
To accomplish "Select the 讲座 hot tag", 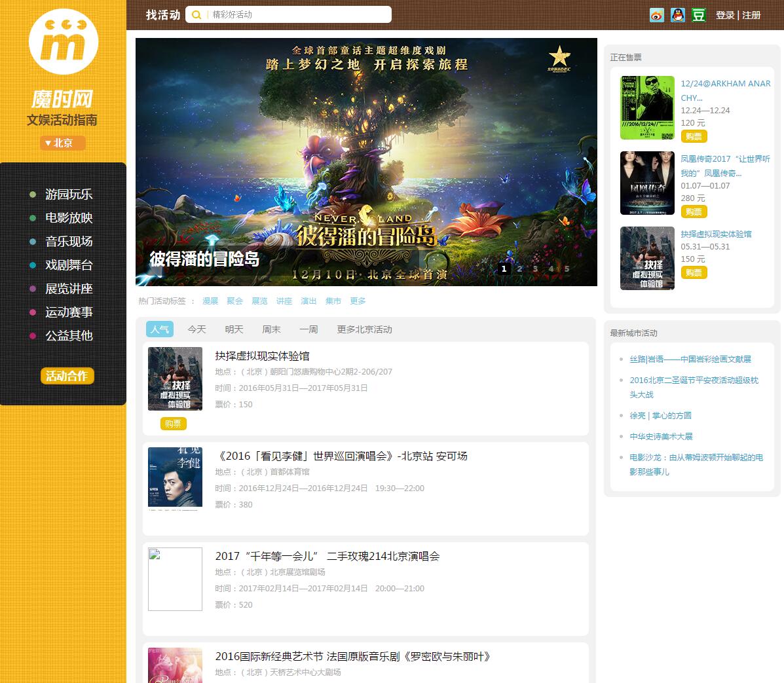I will [284, 301].
